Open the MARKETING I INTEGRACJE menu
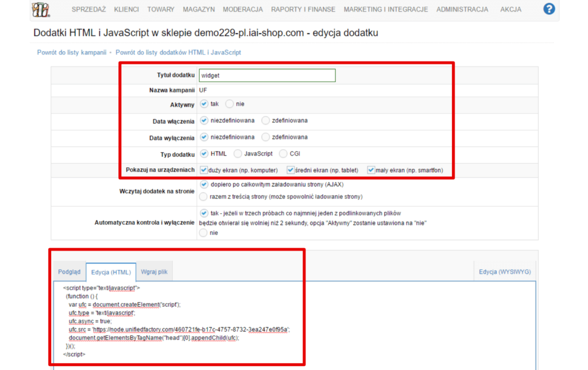Viewport: 588px width, 370px height. 385,9
